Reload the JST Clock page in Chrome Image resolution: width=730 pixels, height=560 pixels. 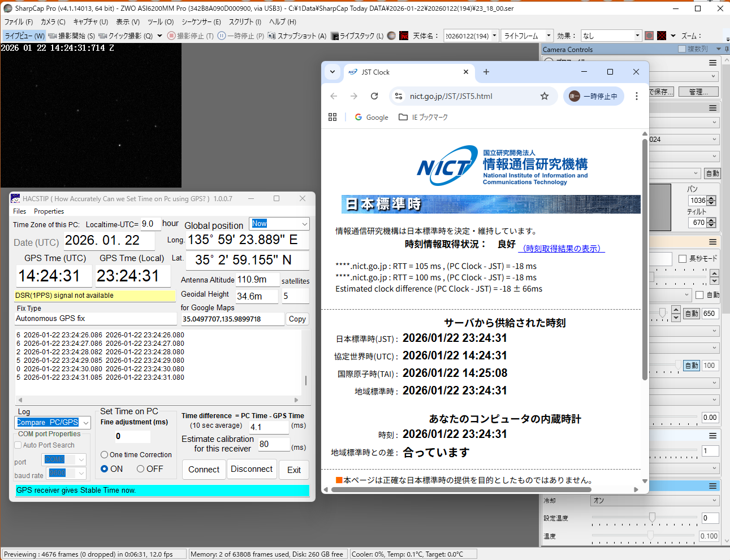point(374,96)
